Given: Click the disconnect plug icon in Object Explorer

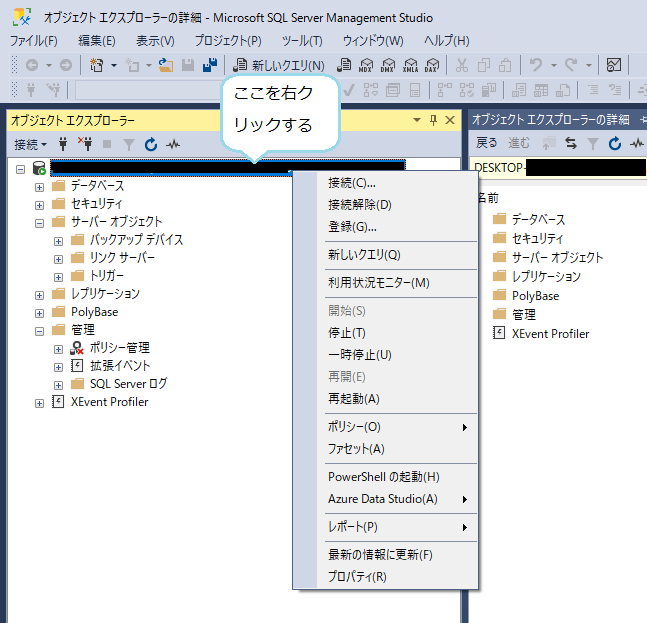Looking at the screenshot, I should pyautogui.click(x=85, y=144).
